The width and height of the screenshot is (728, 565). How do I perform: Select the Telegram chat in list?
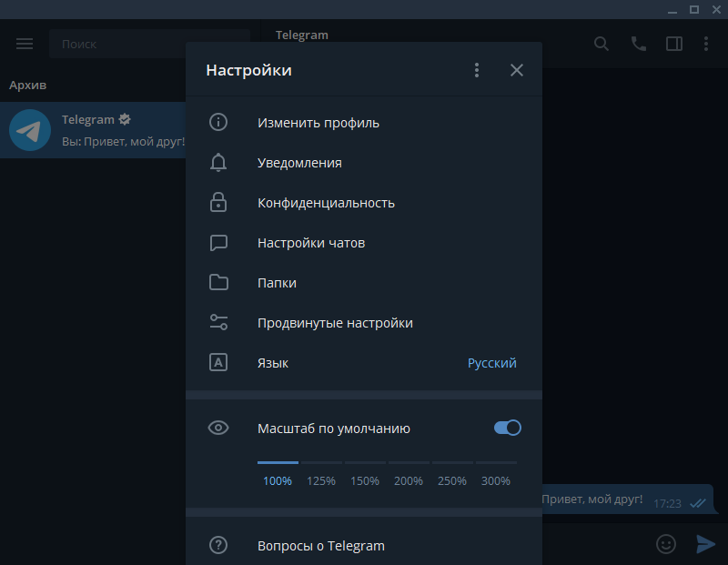coord(93,130)
